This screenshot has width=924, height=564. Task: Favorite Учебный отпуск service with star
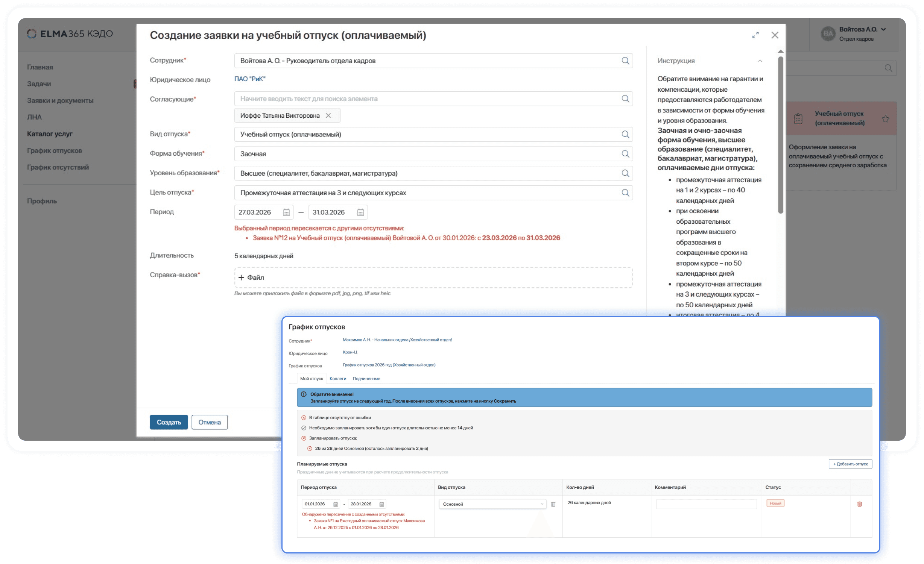tap(886, 119)
